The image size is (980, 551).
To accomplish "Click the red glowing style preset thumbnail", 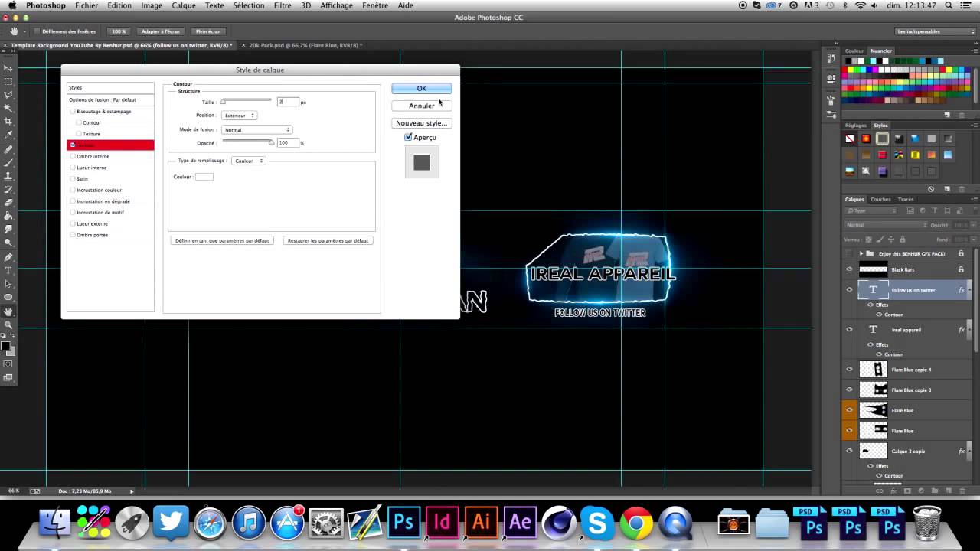I will coord(866,139).
